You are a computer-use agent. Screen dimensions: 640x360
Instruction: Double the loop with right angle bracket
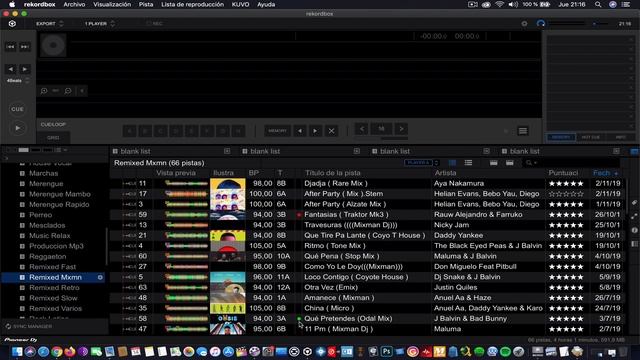401,129
